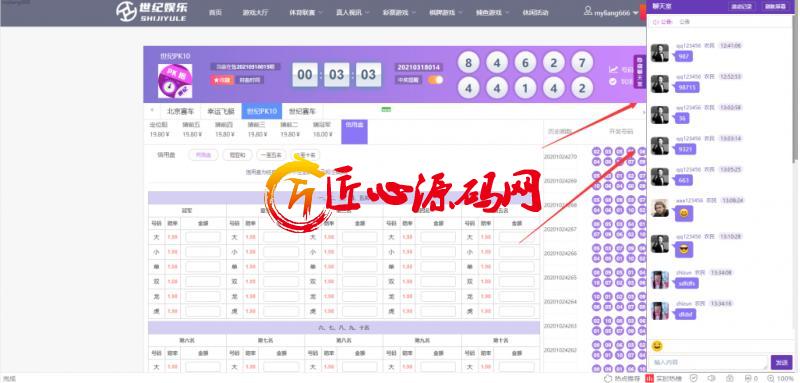Image resolution: width=800 pixels, height=383 pixels.
Task: Click the refresh screen button in chat header
Action: [x=774, y=7]
